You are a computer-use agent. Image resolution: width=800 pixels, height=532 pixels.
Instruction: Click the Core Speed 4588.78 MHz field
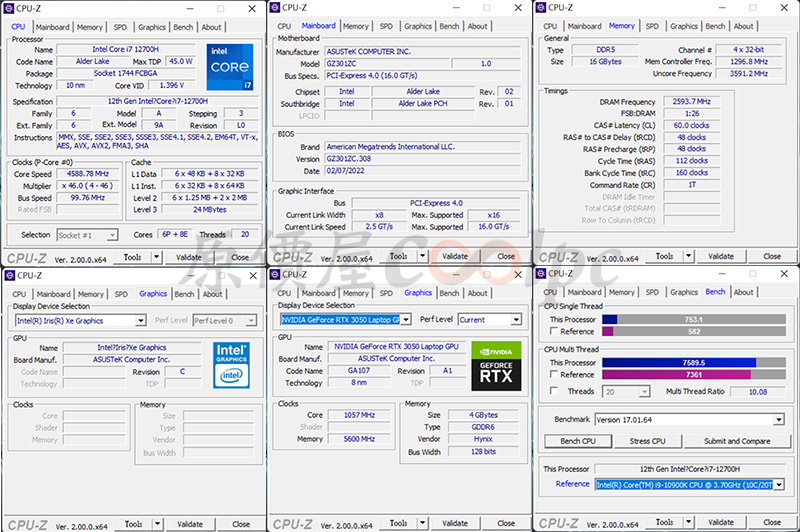(88, 174)
